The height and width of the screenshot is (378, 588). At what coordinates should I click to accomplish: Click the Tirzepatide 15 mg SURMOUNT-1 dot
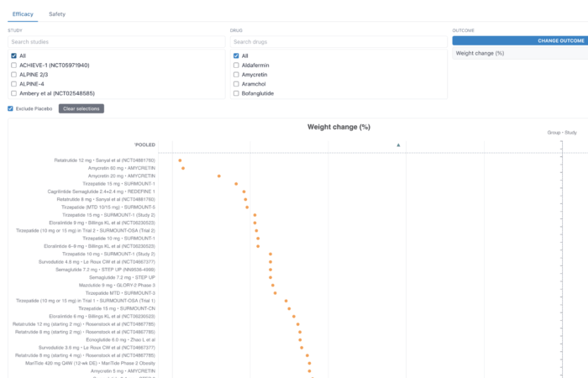pos(236,183)
